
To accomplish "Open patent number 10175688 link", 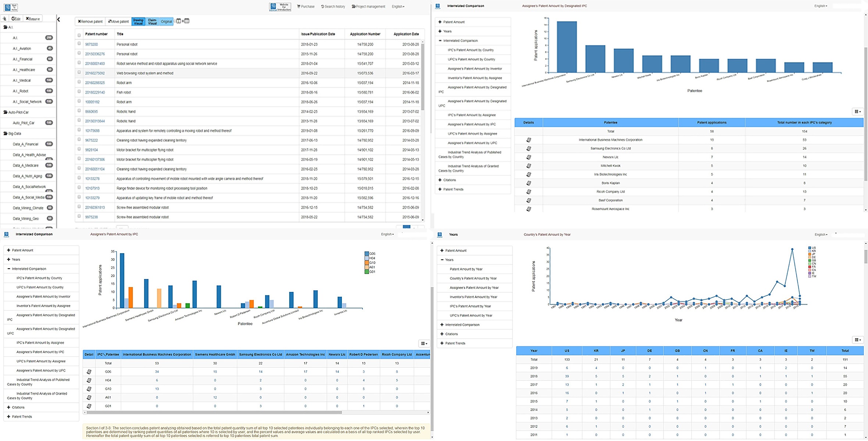I will tap(92, 131).
